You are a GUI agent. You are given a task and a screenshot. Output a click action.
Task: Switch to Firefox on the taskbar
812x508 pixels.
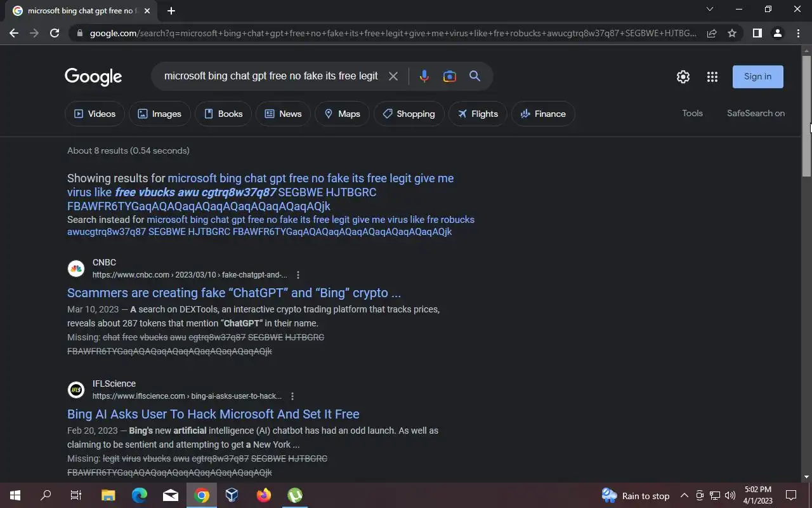pyautogui.click(x=263, y=495)
